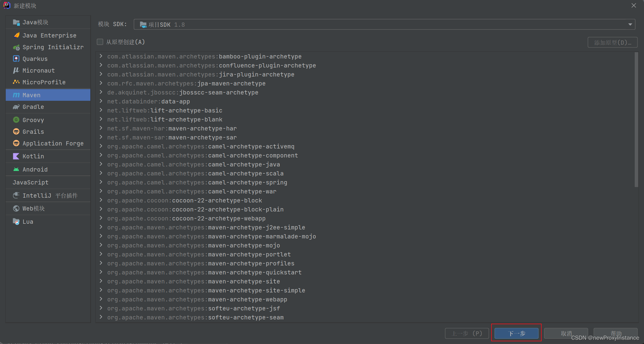Expand cocoon-22-archetype-webapp entry
The image size is (644, 344).
coord(101,218)
